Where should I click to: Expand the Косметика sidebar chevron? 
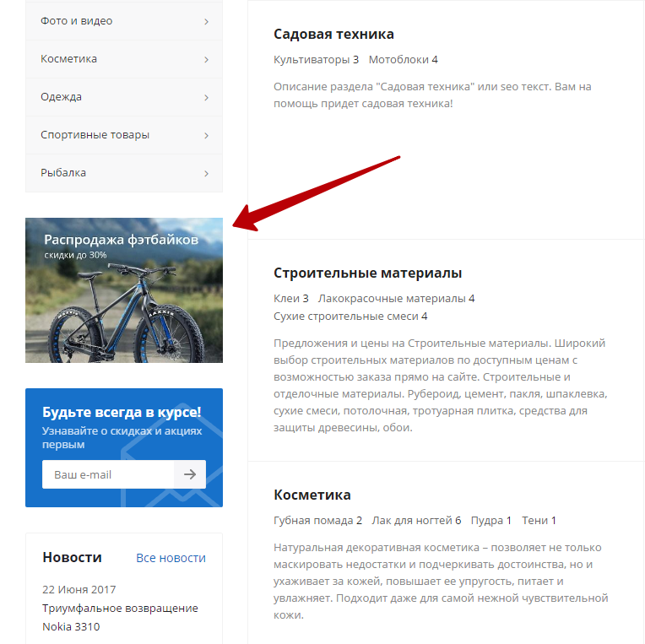(x=207, y=60)
